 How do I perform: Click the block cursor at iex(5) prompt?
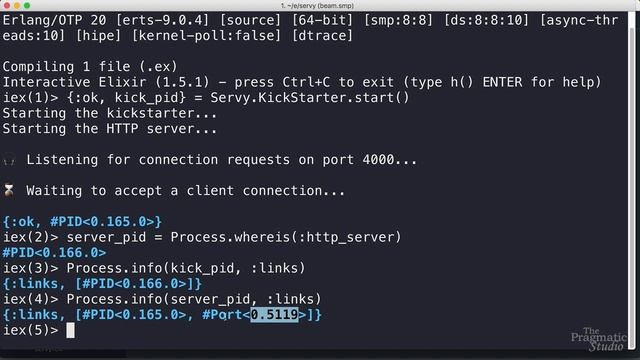coord(71,330)
